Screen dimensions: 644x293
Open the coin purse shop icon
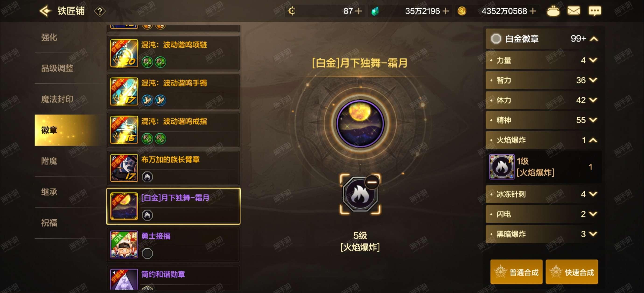tap(553, 11)
